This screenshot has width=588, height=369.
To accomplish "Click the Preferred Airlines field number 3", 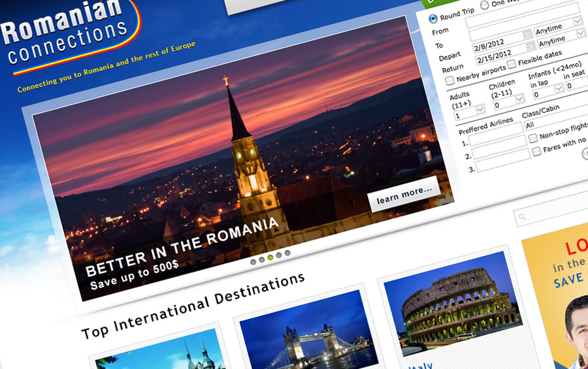I will (503, 161).
